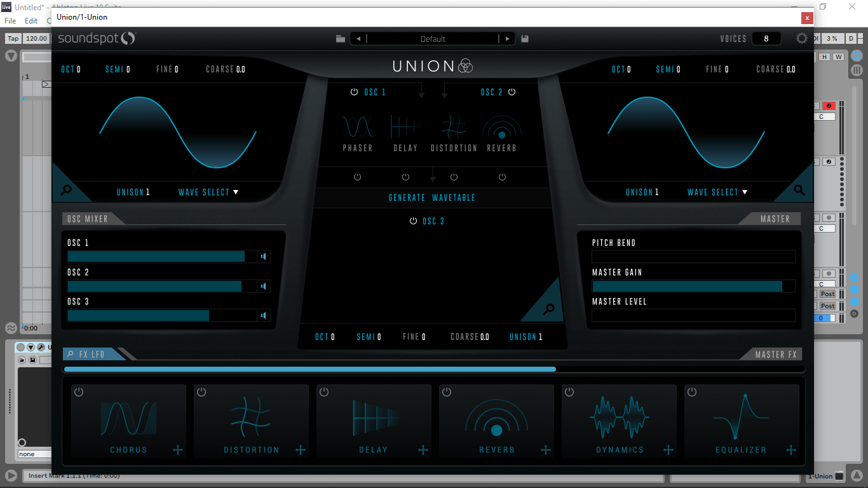Viewport: 868px width, 488px height.
Task: Zoom OSC 3 waveform magnifier
Action: click(549, 309)
